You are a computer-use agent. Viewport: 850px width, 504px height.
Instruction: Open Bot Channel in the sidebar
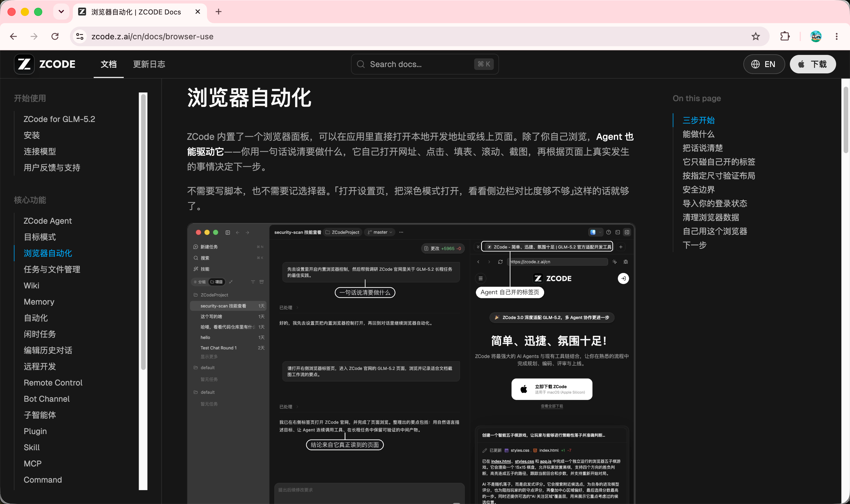click(47, 399)
